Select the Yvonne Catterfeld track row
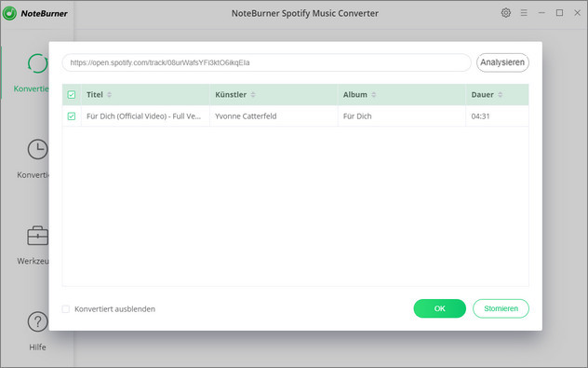Viewport: 588px width, 368px height. pyautogui.click(x=296, y=116)
